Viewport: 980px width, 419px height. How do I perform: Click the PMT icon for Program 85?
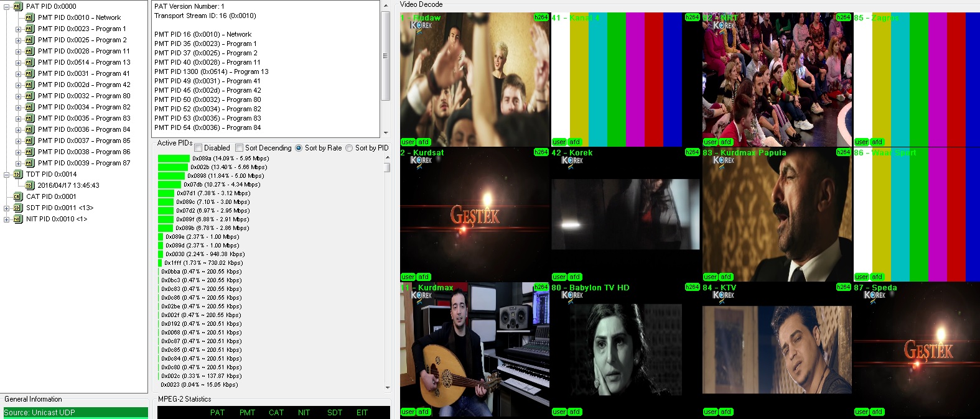(29, 140)
